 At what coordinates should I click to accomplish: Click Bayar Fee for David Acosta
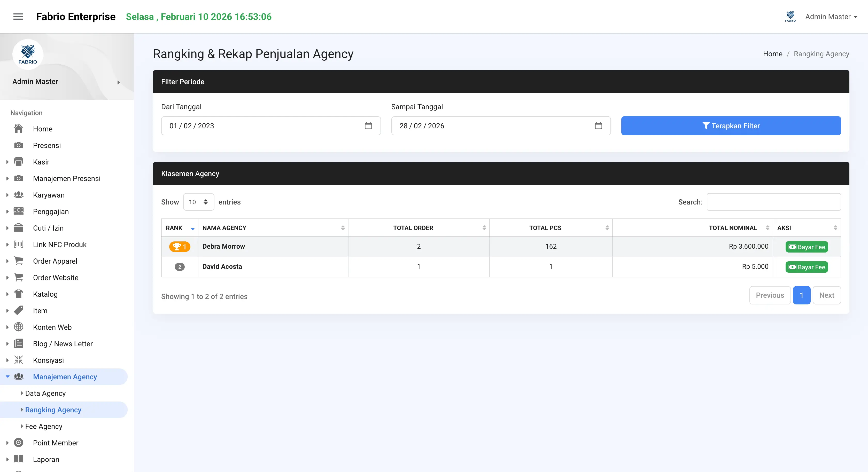(807, 267)
